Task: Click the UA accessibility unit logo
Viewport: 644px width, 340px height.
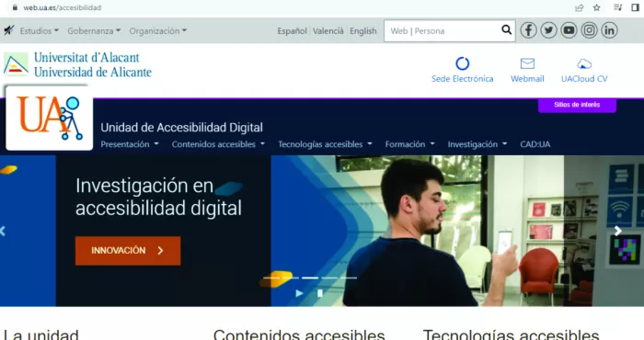Action: tap(50, 119)
